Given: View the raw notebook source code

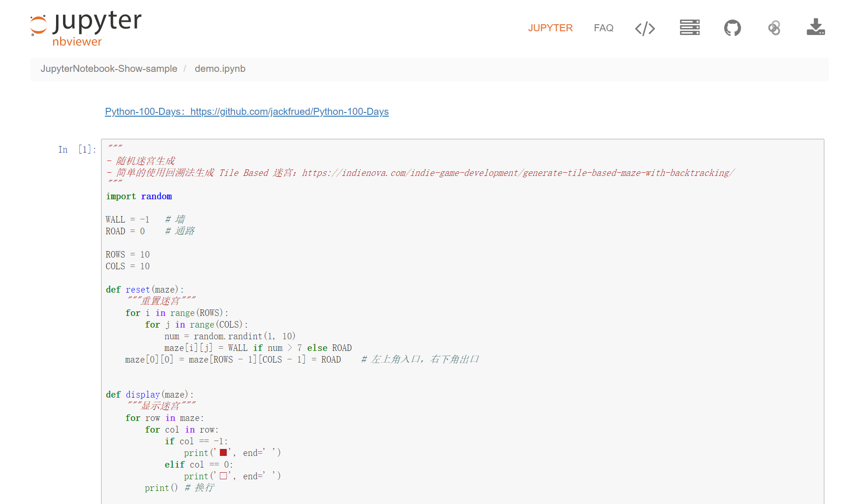Looking at the screenshot, I should (x=645, y=28).
